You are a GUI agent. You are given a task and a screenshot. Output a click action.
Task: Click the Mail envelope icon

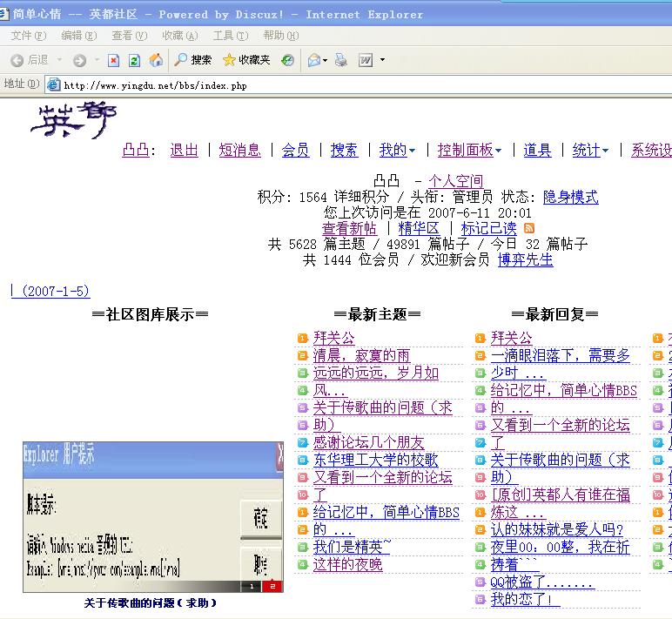click(314, 60)
